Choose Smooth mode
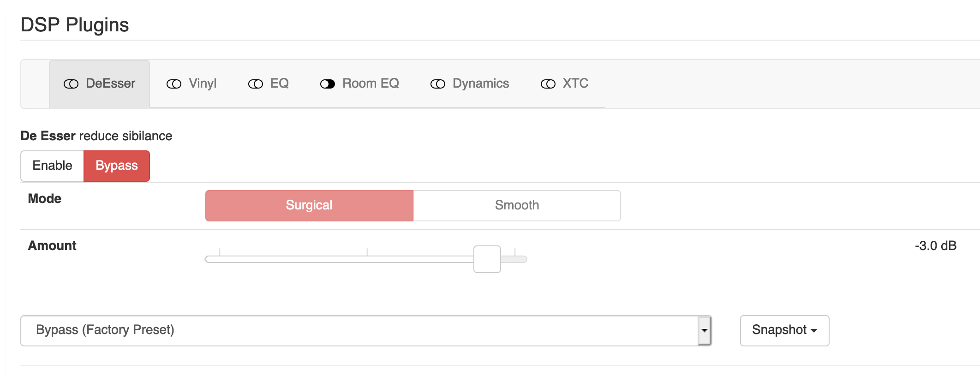 coord(517,205)
